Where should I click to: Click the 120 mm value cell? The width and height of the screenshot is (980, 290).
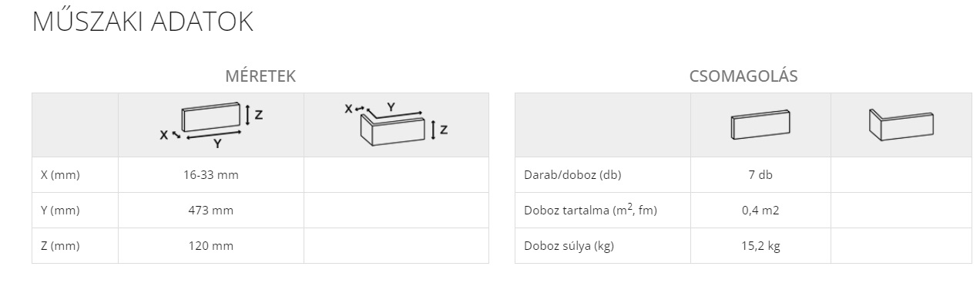(211, 246)
